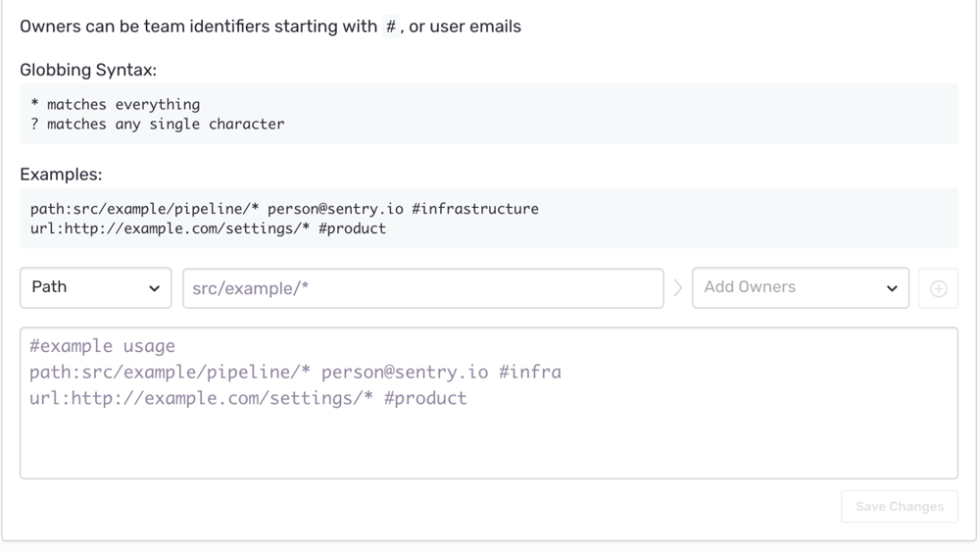The image size is (980, 552).
Task: Click the "? matches any single character" line
Action: (158, 125)
